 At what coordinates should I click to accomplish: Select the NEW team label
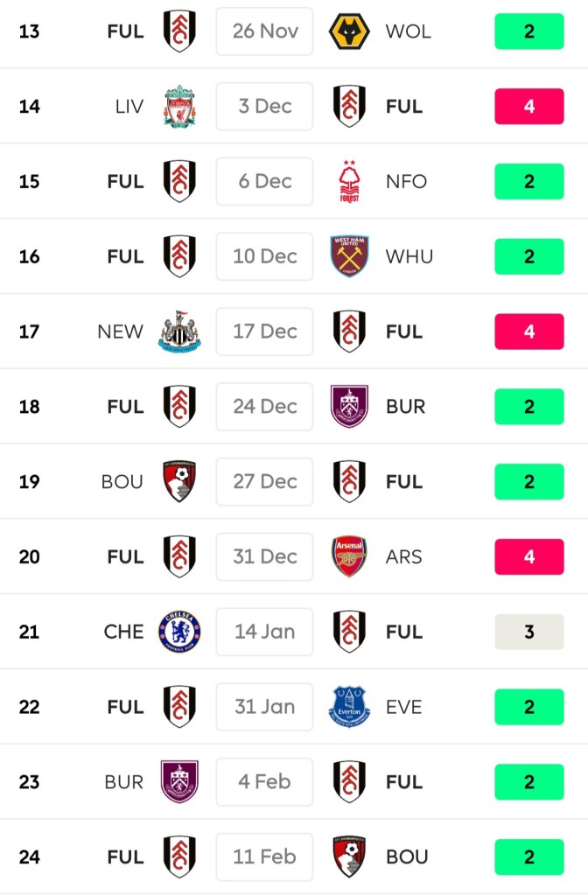(x=120, y=332)
